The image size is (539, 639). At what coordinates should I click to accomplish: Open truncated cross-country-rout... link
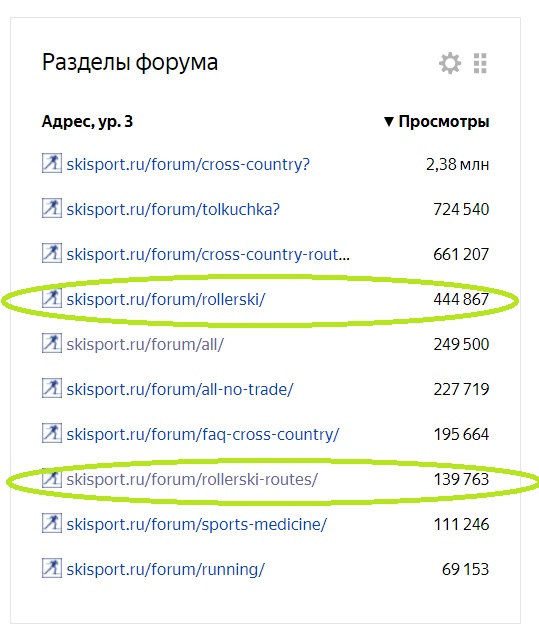208,255
